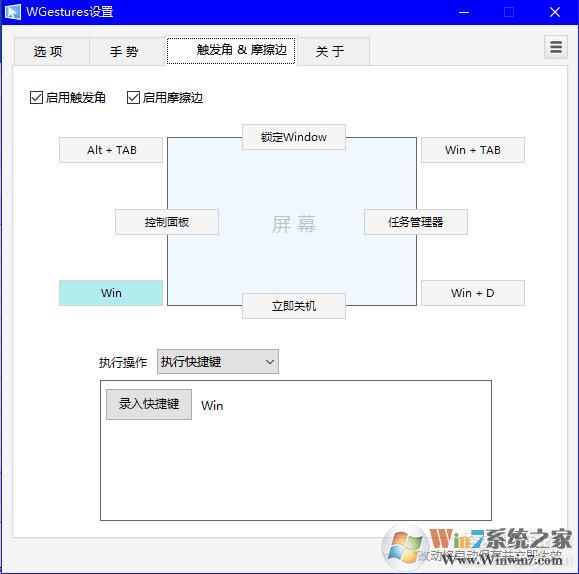
Task: Select the Alt + TAB corner button
Action: point(111,150)
